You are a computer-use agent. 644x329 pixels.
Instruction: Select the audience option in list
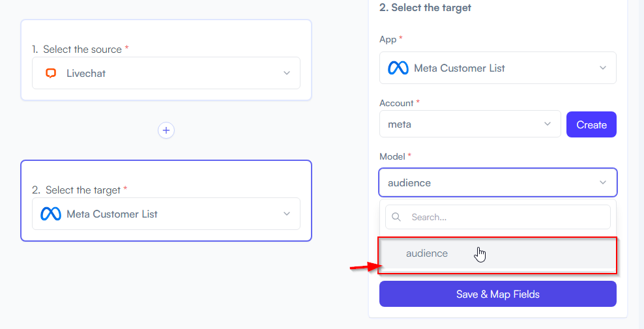(498, 253)
